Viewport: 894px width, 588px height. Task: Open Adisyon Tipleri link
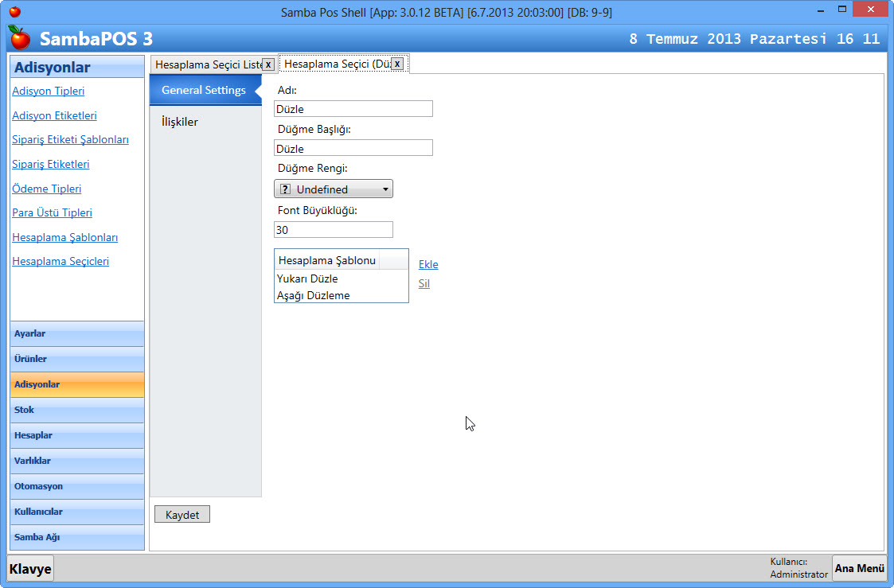[49, 91]
